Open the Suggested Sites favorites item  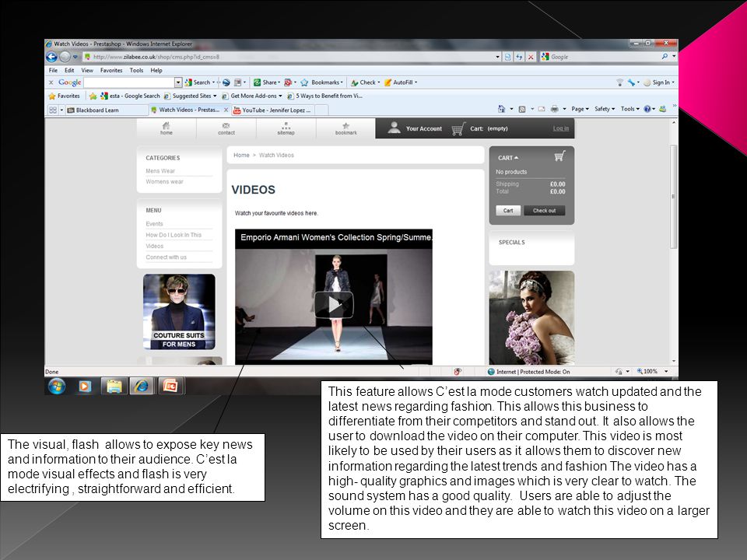[189, 96]
